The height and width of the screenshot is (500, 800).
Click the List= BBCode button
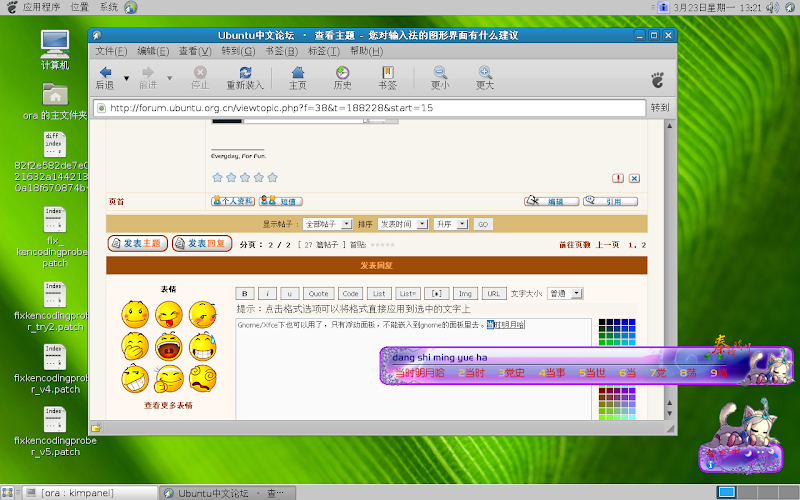pyautogui.click(x=408, y=293)
